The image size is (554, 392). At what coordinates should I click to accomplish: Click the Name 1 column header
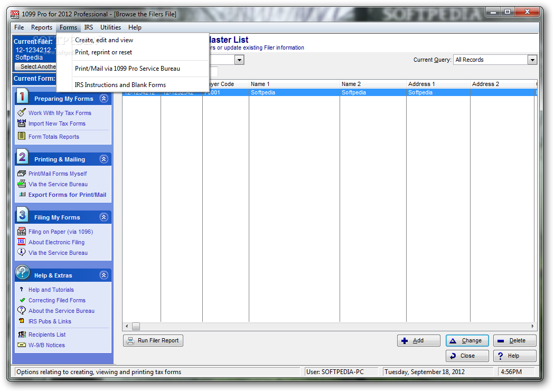point(294,84)
